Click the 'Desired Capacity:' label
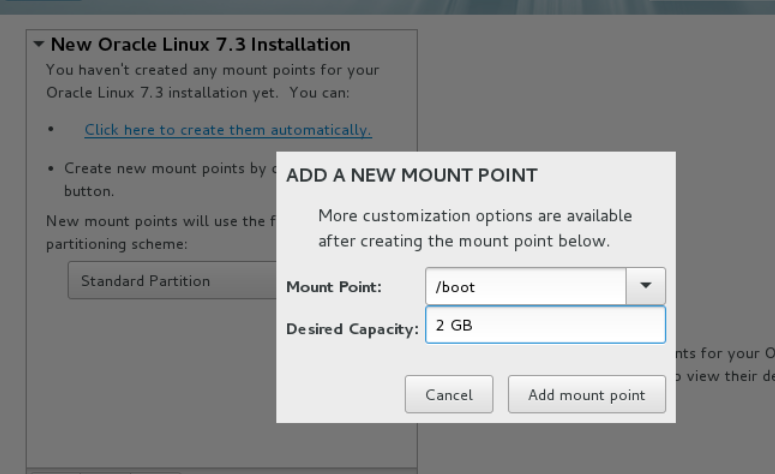The width and height of the screenshot is (775, 474). pos(352,329)
